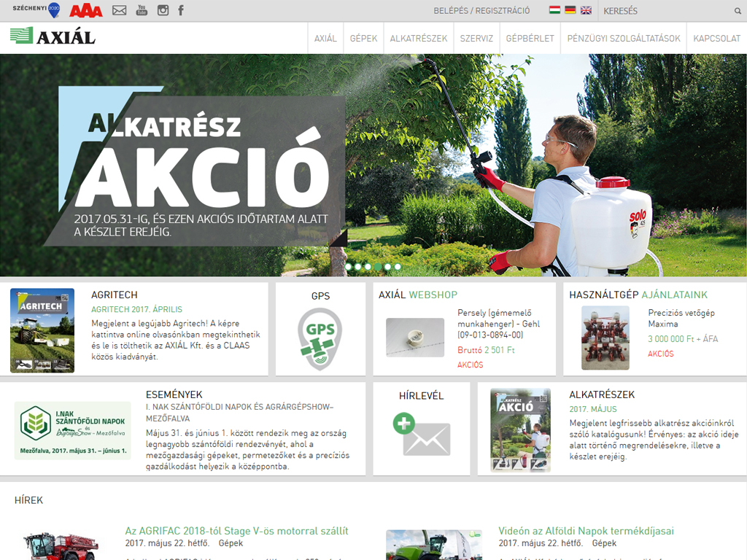The width and height of the screenshot is (747, 560).
Task: Open the Akció parts catalog cover
Action: (x=521, y=430)
